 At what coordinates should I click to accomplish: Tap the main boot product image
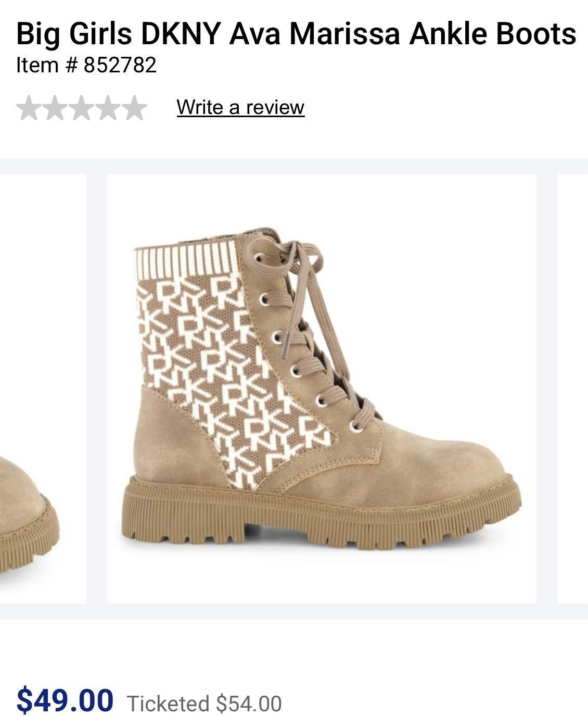[x=322, y=388]
